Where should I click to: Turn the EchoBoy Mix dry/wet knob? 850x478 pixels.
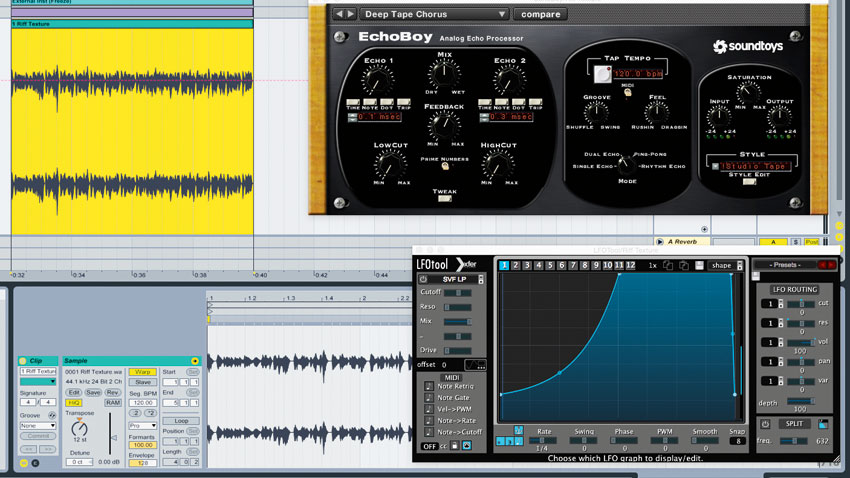pos(444,74)
